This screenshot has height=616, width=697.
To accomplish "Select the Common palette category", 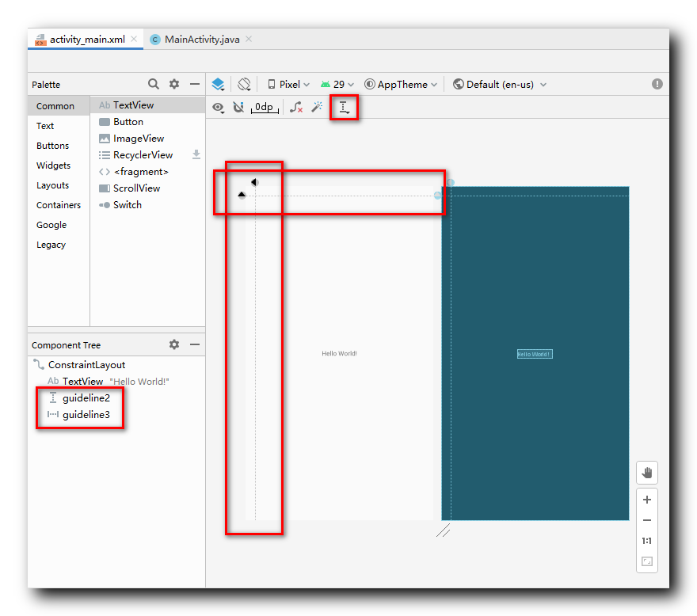I will tap(59, 106).
